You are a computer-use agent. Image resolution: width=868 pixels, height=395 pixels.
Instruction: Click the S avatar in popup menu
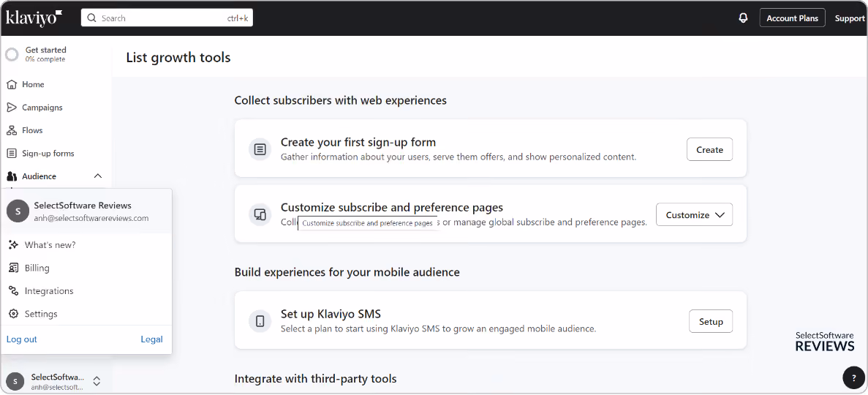[18, 211]
